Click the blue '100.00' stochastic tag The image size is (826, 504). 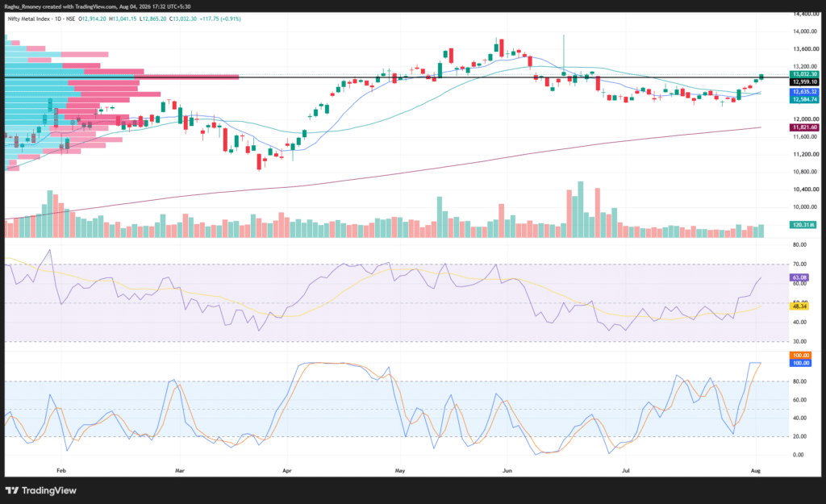[x=801, y=363]
